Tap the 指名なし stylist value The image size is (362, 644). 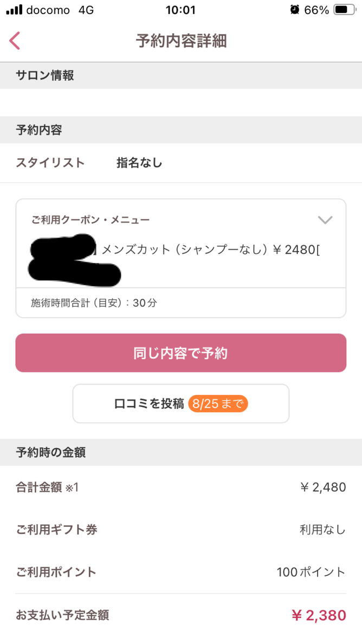tap(139, 163)
